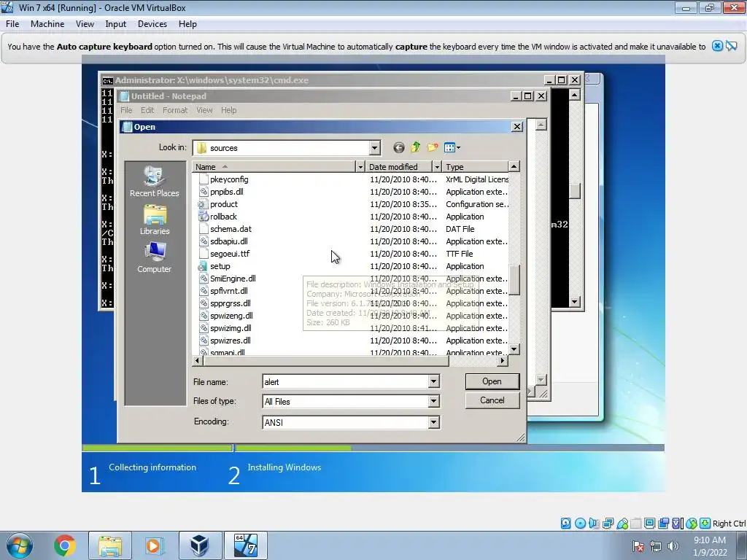
Task: Click VirtualBox display indicator icon
Action: 649,524
